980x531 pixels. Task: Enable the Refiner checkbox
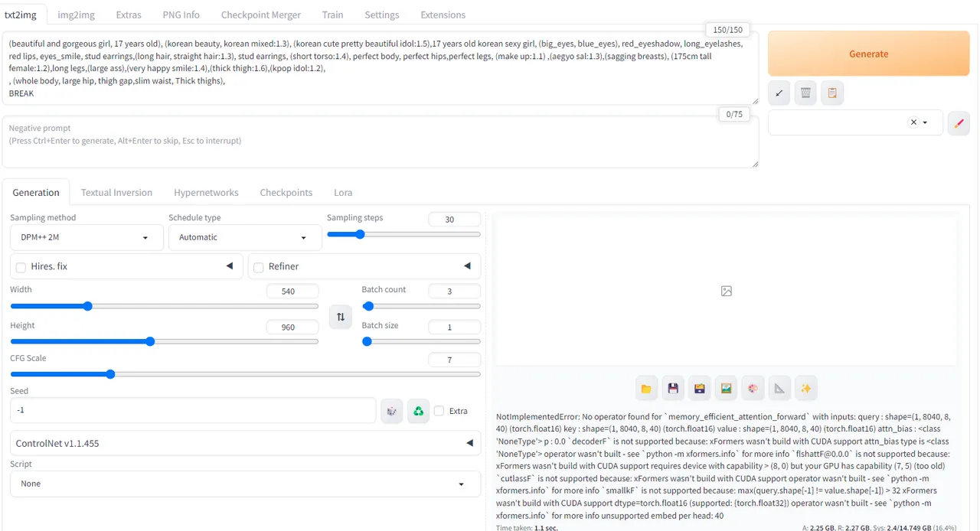click(x=259, y=267)
